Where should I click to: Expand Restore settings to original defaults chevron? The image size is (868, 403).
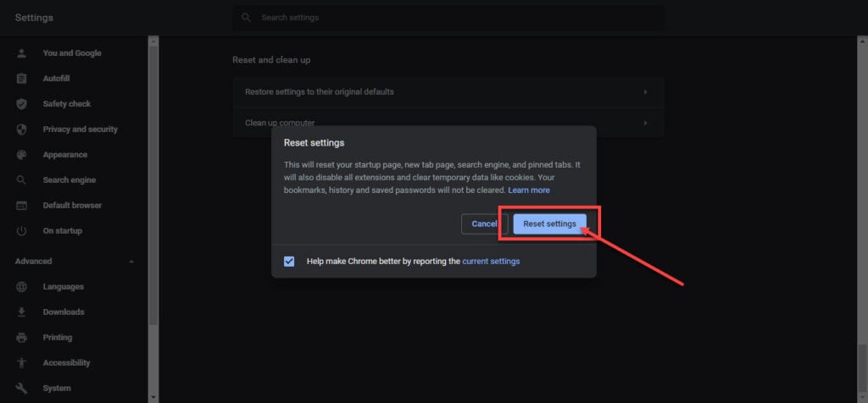pos(645,91)
